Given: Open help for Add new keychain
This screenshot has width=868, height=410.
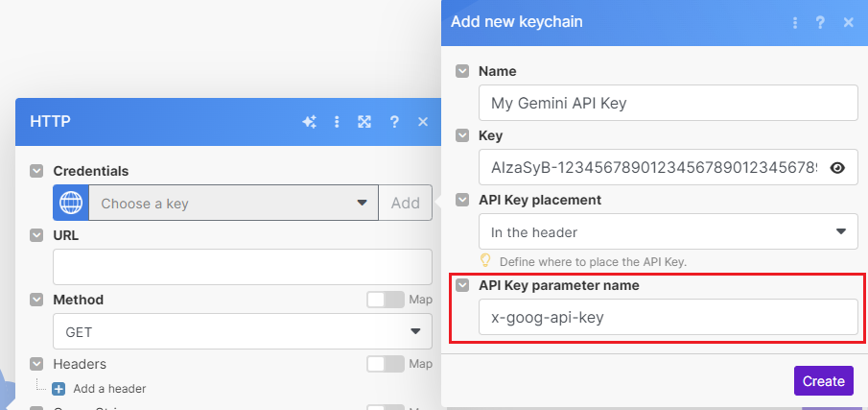Looking at the screenshot, I should 821,22.
